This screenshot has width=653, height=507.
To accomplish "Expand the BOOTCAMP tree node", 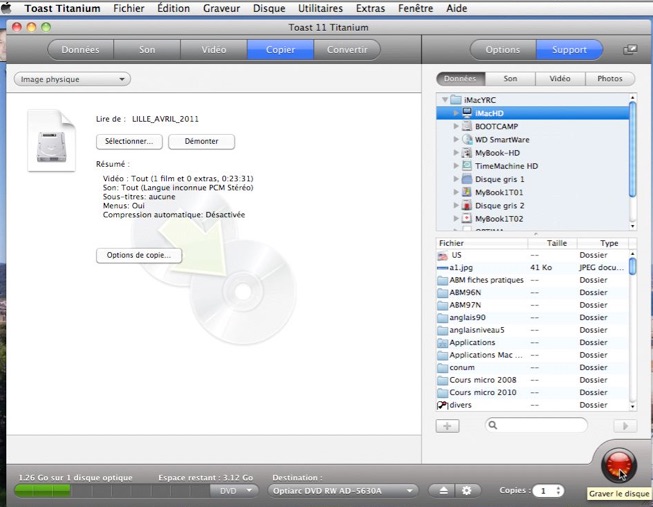I will [x=456, y=126].
